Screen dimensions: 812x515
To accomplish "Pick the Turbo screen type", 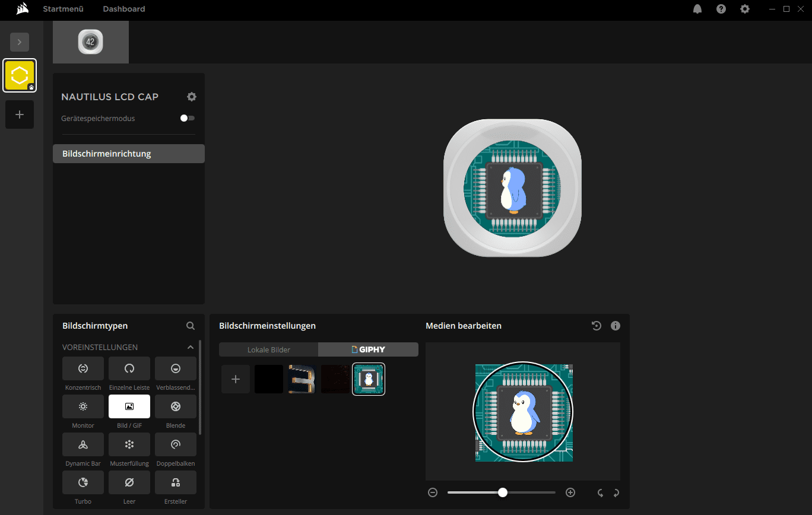I will pos(83,482).
